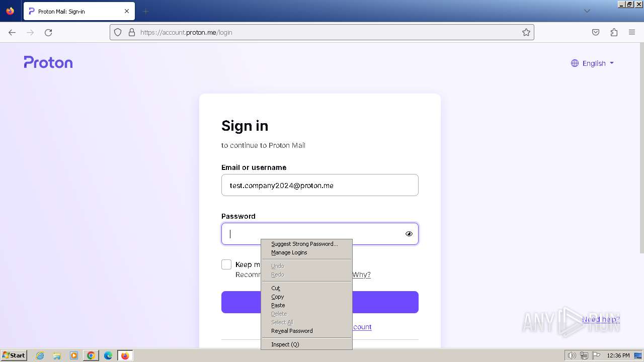The height and width of the screenshot is (362, 644).
Task: Check the Keep me signed in box
Action: coord(226,264)
